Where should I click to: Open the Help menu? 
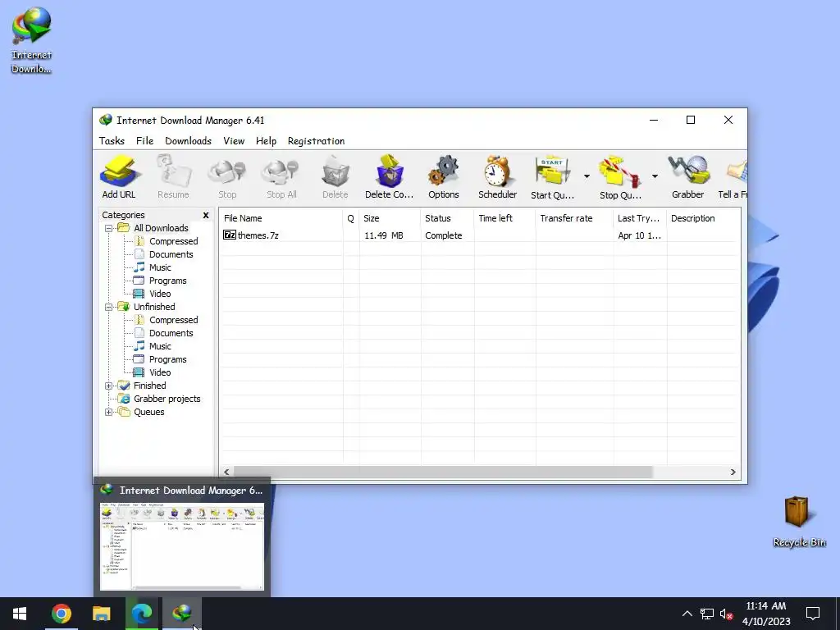coord(267,141)
